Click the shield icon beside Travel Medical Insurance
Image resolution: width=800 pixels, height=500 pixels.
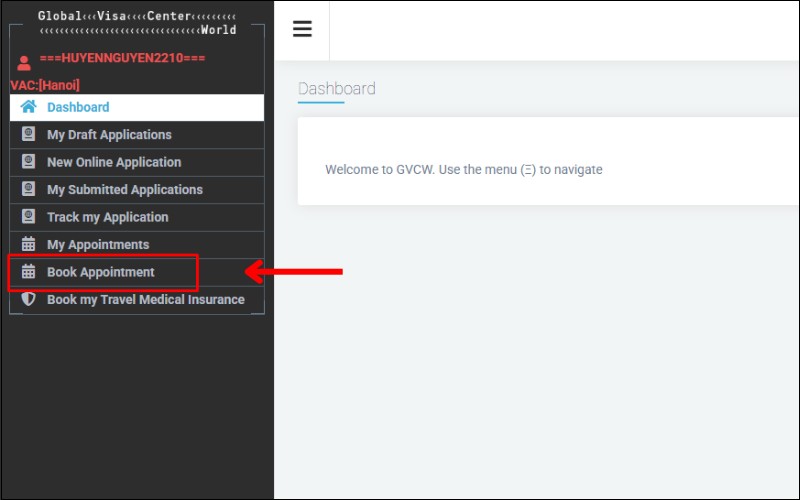(x=28, y=299)
